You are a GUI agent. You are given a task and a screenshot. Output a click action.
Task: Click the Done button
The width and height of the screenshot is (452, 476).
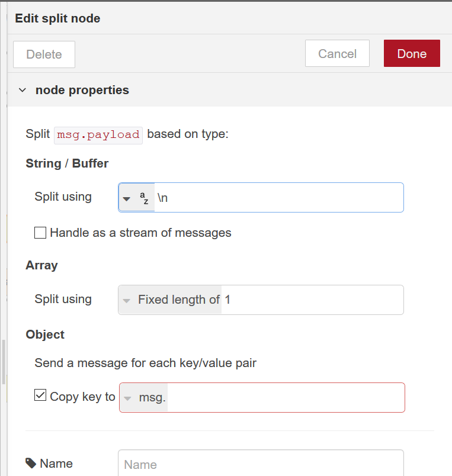412,53
